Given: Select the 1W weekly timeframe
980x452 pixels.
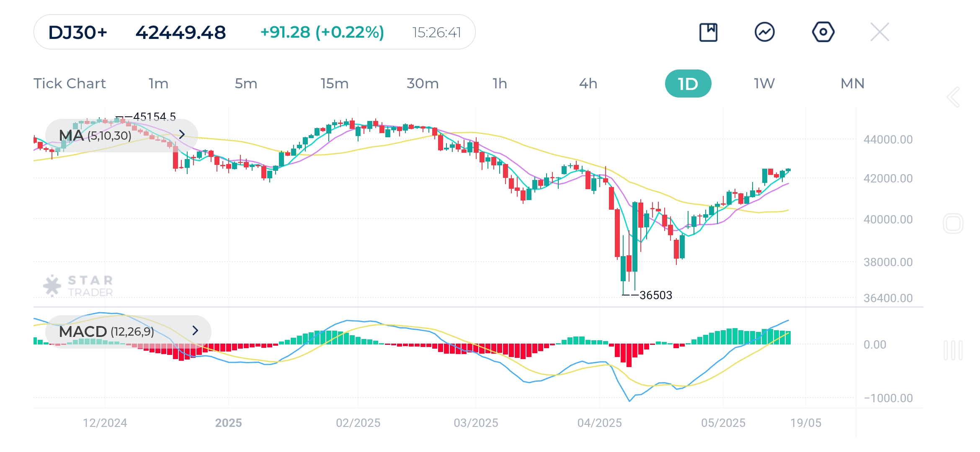Looking at the screenshot, I should [x=764, y=84].
